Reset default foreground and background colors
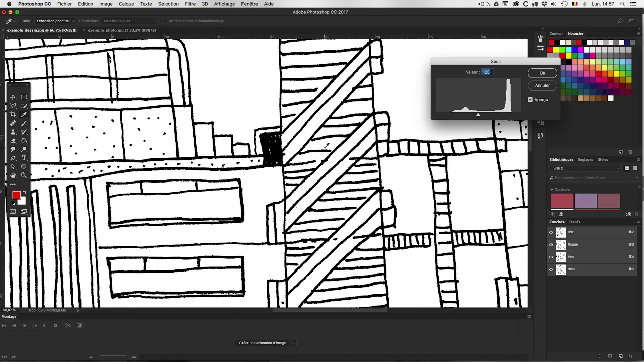 click(13, 204)
